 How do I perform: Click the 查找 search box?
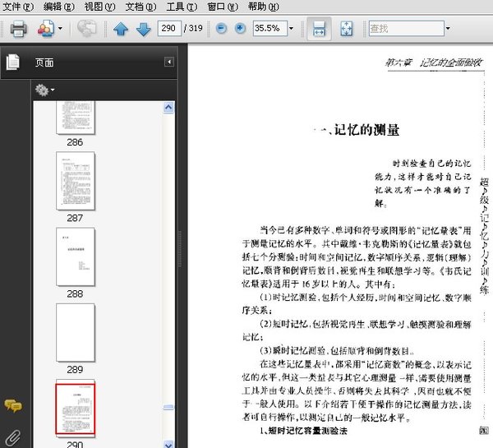click(406, 28)
